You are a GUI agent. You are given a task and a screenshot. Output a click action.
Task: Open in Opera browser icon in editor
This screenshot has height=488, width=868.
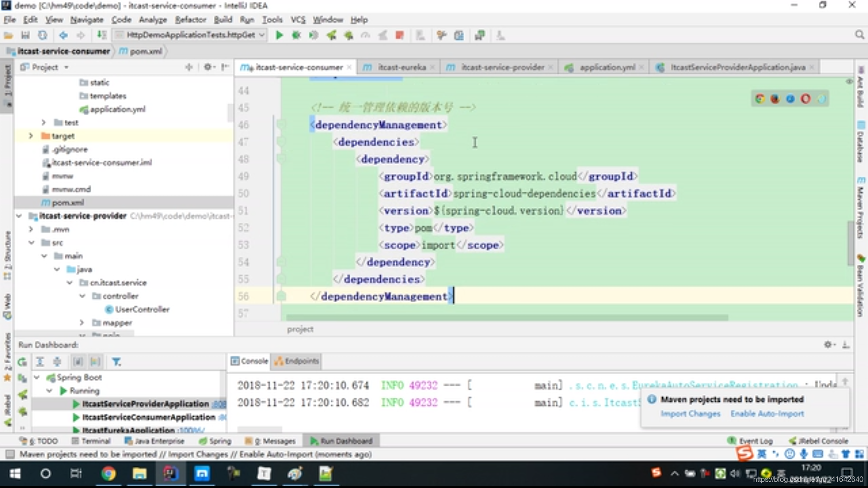806,99
